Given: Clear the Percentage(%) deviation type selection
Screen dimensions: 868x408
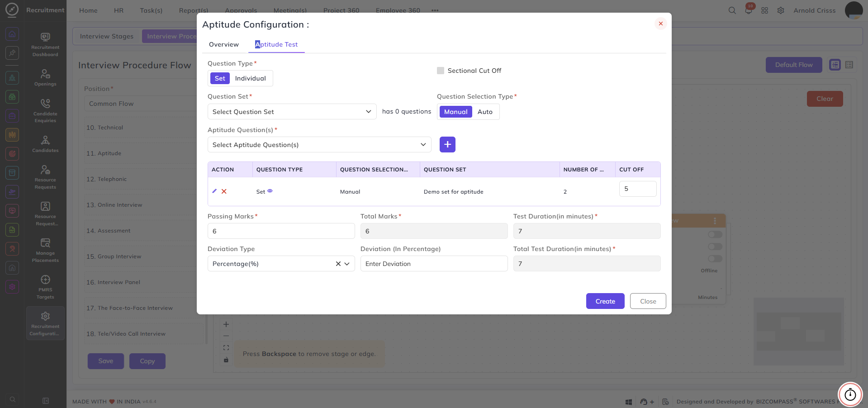Looking at the screenshot, I should click(338, 264).
